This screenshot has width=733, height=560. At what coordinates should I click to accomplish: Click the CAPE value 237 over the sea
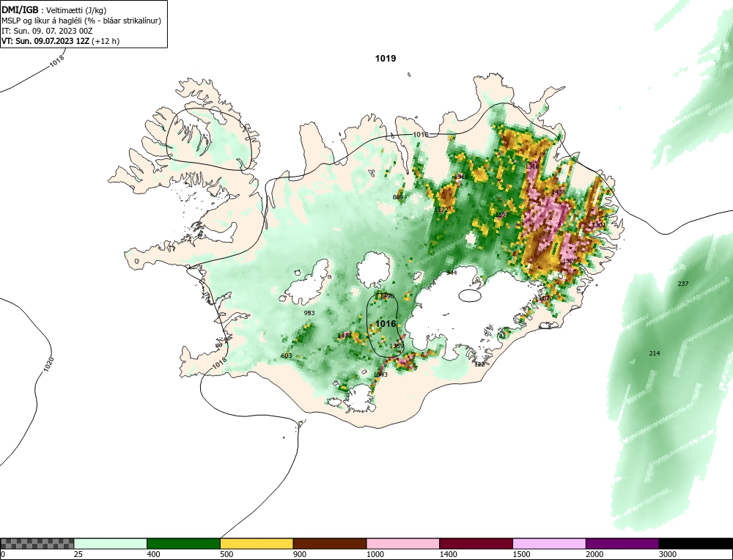pyautogui.click(x=683, y=284)
